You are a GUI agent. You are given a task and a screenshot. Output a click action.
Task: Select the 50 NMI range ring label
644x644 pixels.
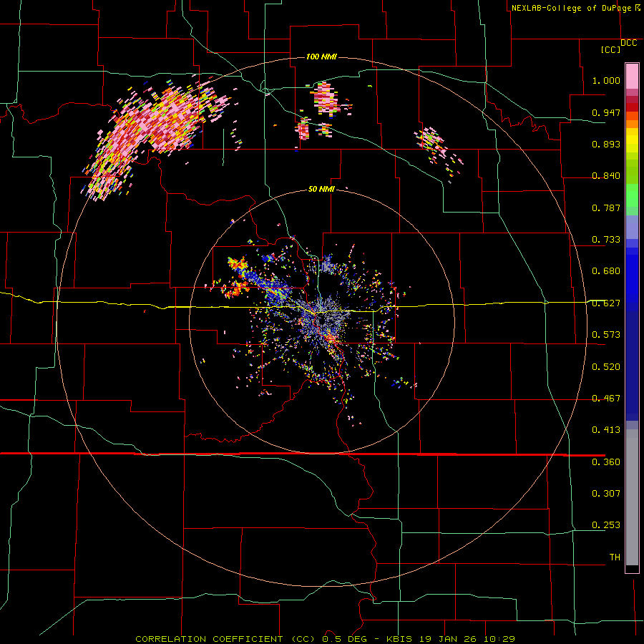(321, 189)
